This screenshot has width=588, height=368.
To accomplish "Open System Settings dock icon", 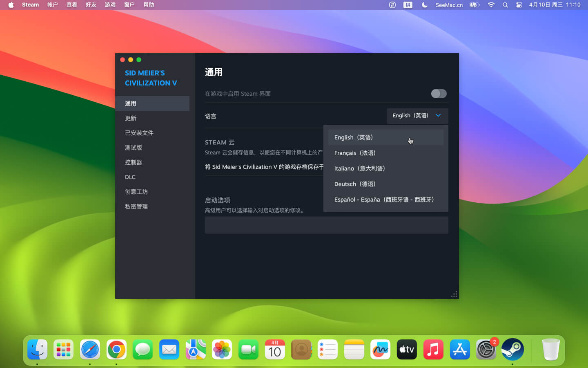I will pos(486,350).
